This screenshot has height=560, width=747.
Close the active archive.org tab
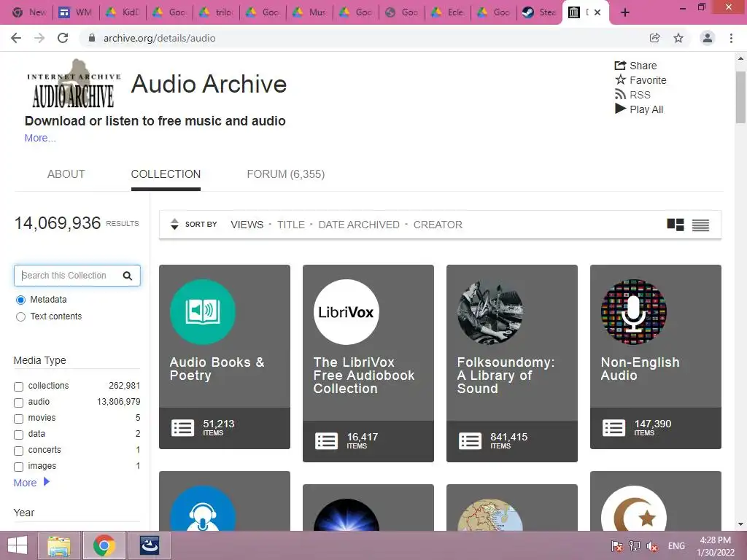tap(597, 13)
